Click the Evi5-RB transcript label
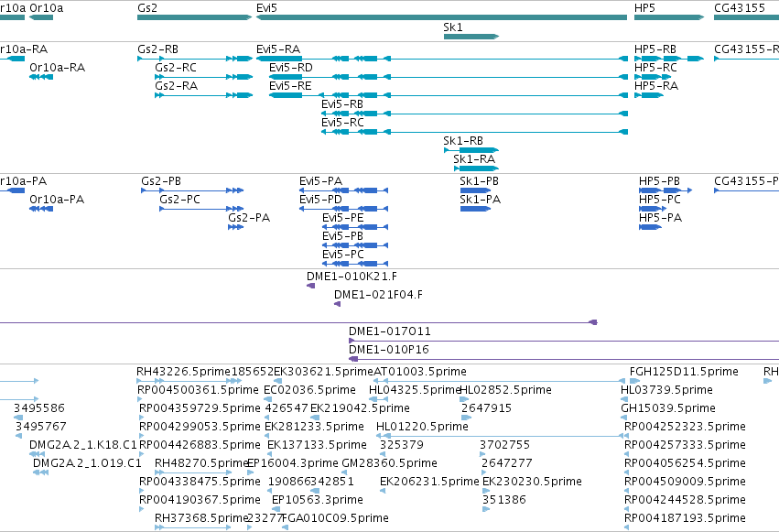The height and width of the screenshot is (532, 779). [342, 104]
